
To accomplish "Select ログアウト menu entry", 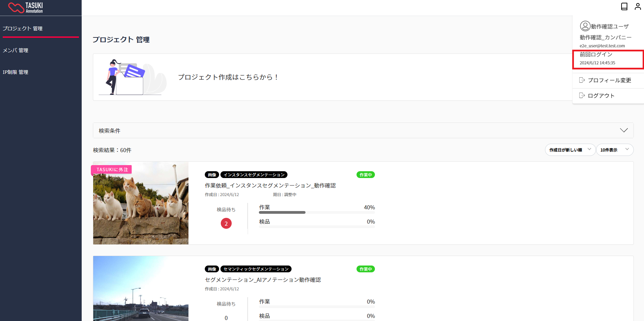I will [x=608, y=96].
